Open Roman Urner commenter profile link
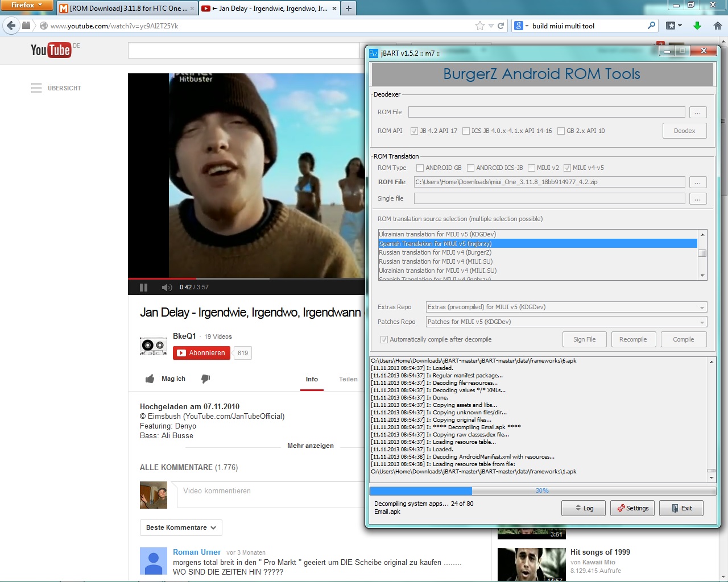The height and width of the screenshot is (582, 728). 197,552
